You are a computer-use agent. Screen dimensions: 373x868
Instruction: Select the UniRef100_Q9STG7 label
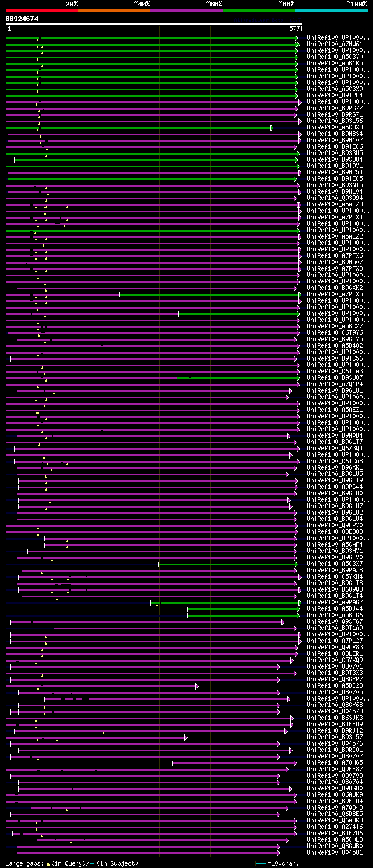(335, 622)
